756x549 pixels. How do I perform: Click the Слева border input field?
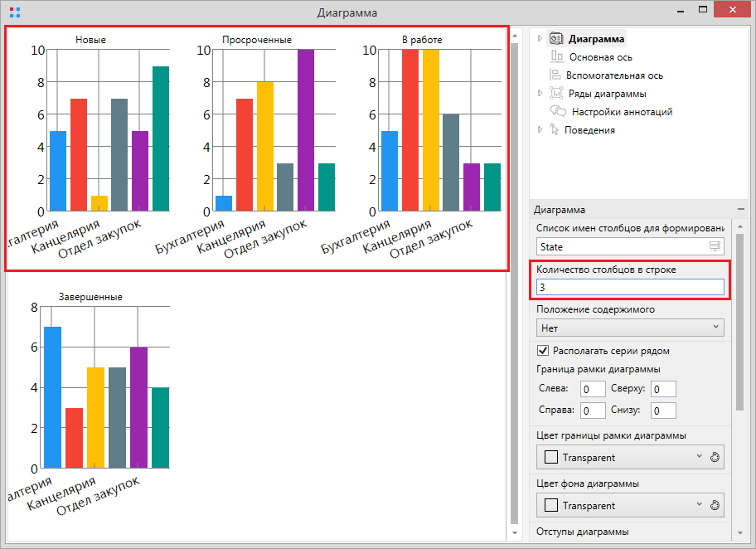coord(593,389)
